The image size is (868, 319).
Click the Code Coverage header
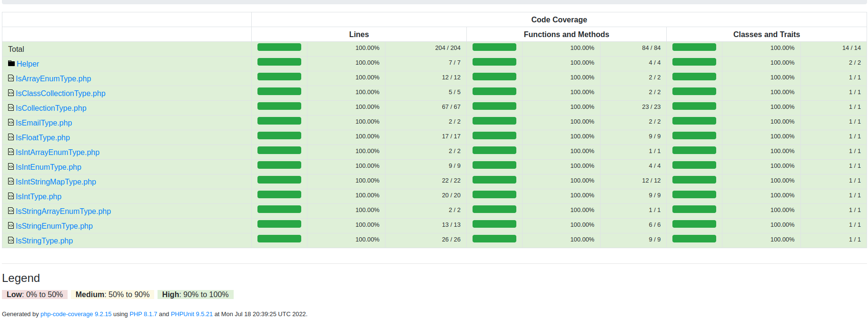click(x=559, y=19)
